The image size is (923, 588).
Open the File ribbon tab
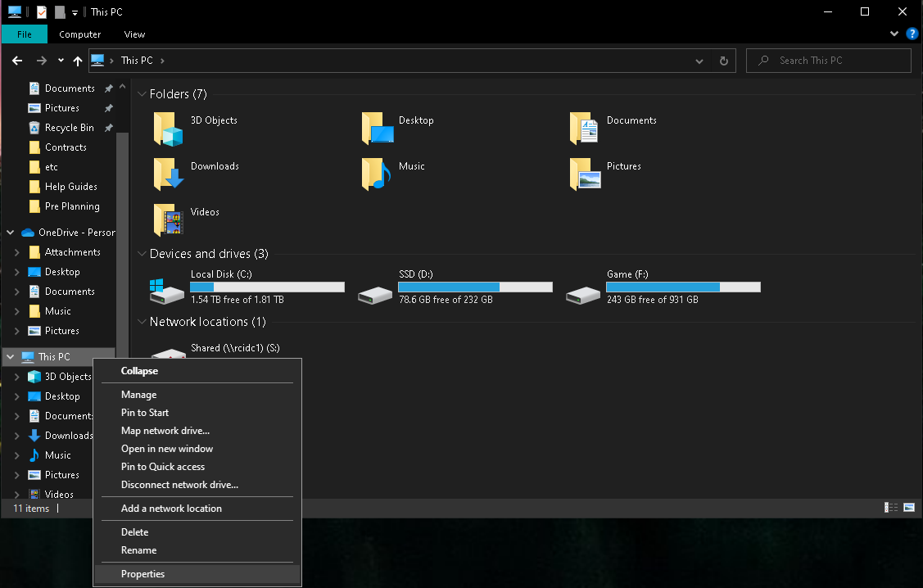tap(25, 34)
